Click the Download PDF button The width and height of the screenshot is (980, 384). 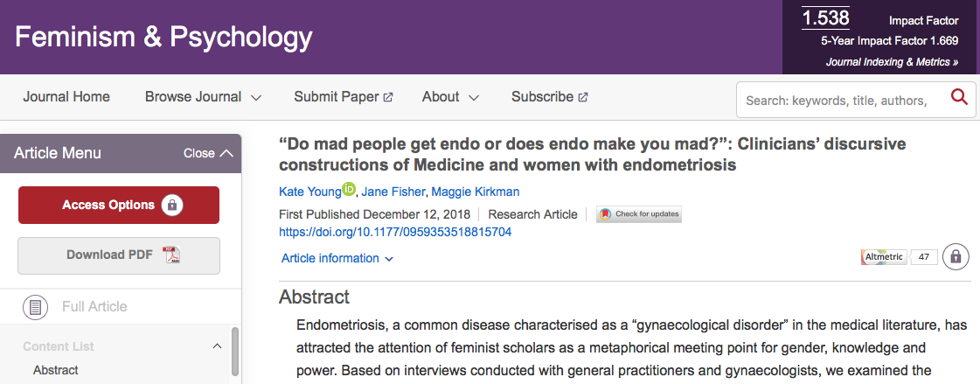119,255
